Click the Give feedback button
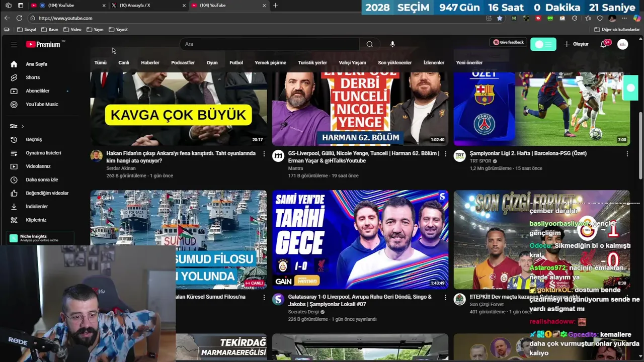This screenshot has width=644, height=362. (x=509, y=42)
